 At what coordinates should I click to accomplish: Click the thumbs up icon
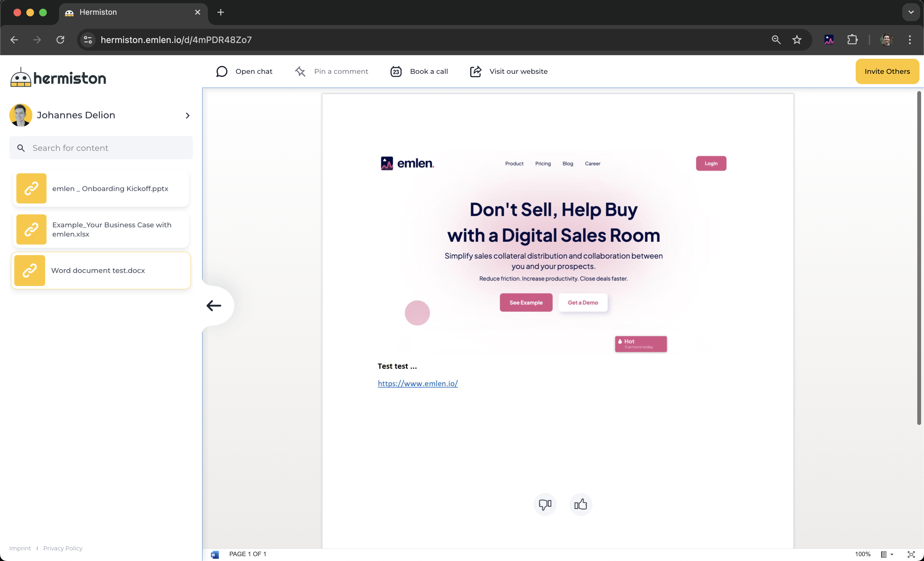pos(580,505)
